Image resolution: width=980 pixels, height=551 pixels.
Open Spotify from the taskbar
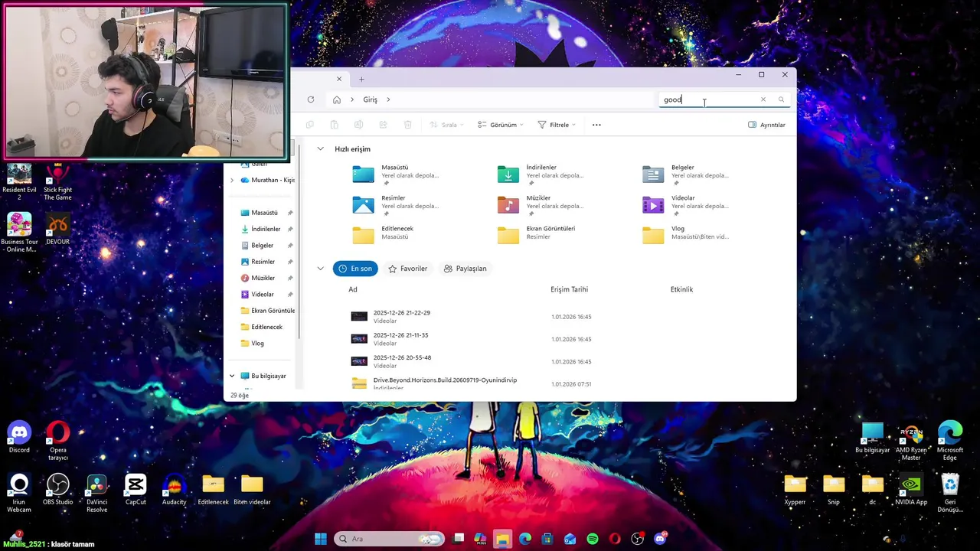[x=593, y=539]
